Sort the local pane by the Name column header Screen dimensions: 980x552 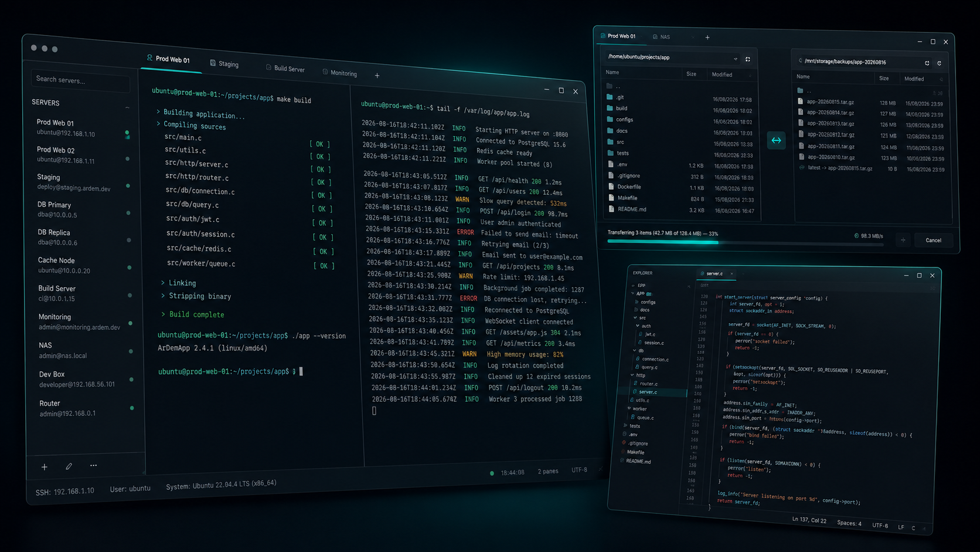point(612,72)
